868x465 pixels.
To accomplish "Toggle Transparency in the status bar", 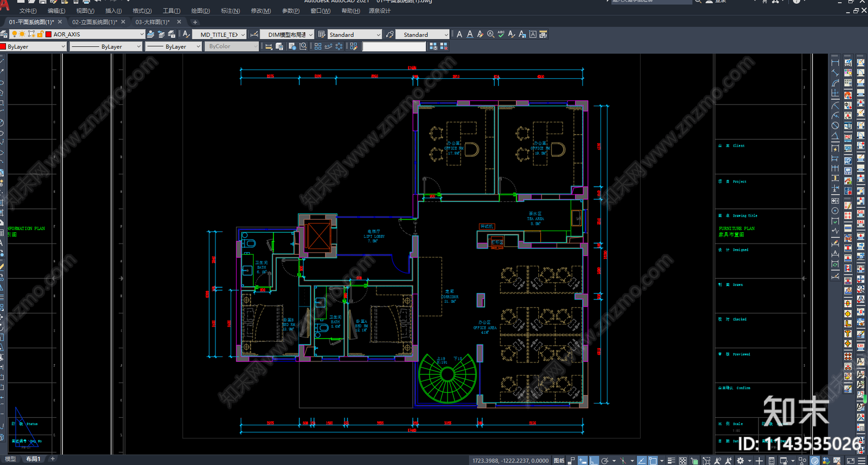I will (682, 460).
